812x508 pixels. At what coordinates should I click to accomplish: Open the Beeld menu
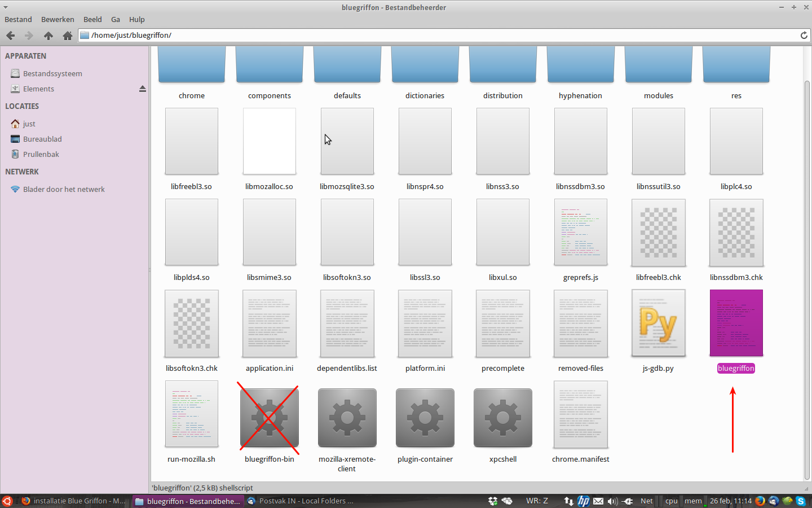(92, 19)
